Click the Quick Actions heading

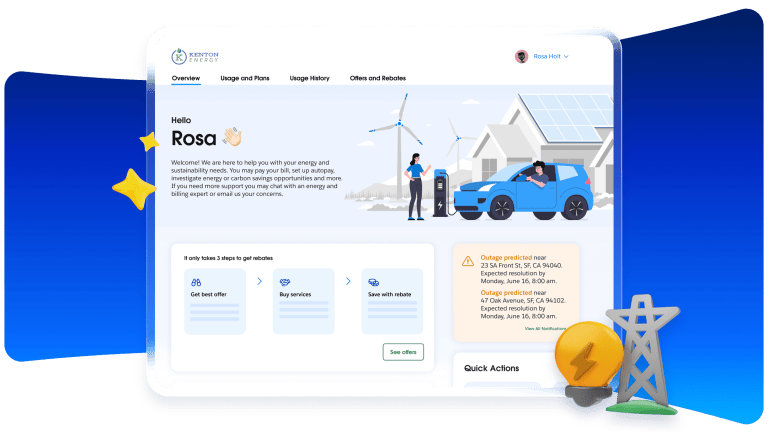click(491, 368)
